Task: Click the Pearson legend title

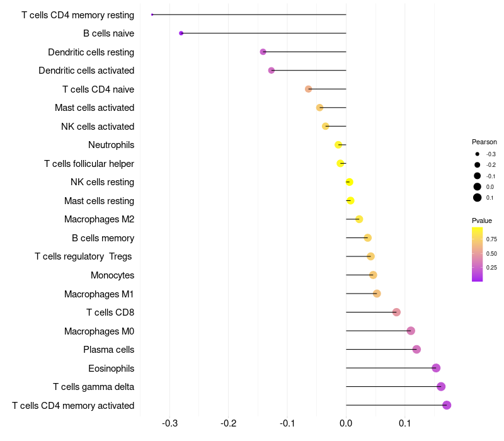Action: [x=484, y=142]
